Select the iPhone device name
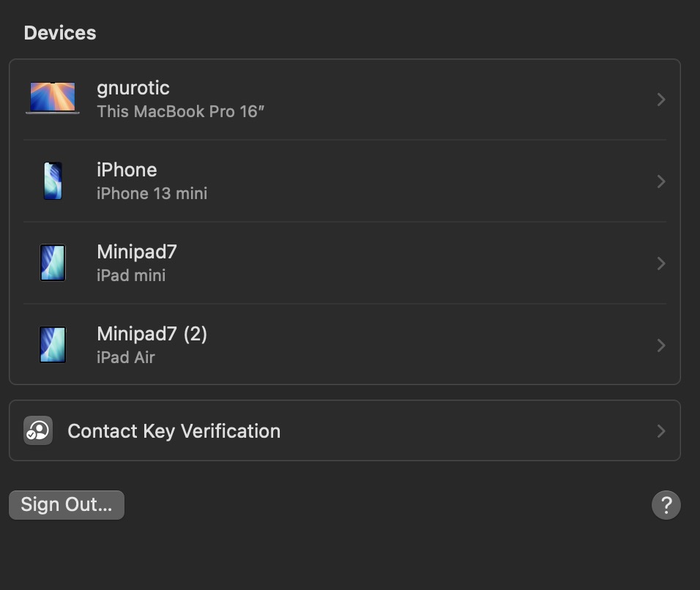Viewport: 700px width, 590px height. pyautogui.click(x=127, y=170)
